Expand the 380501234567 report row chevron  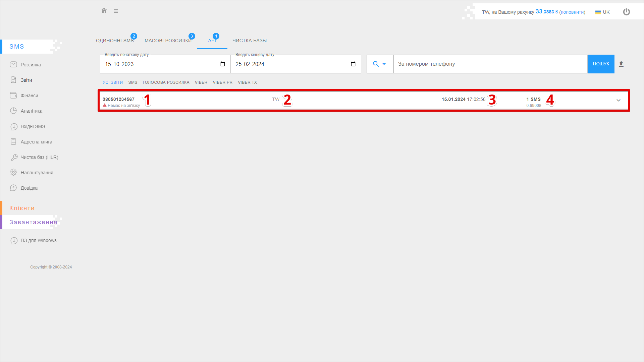pos(618,100)
